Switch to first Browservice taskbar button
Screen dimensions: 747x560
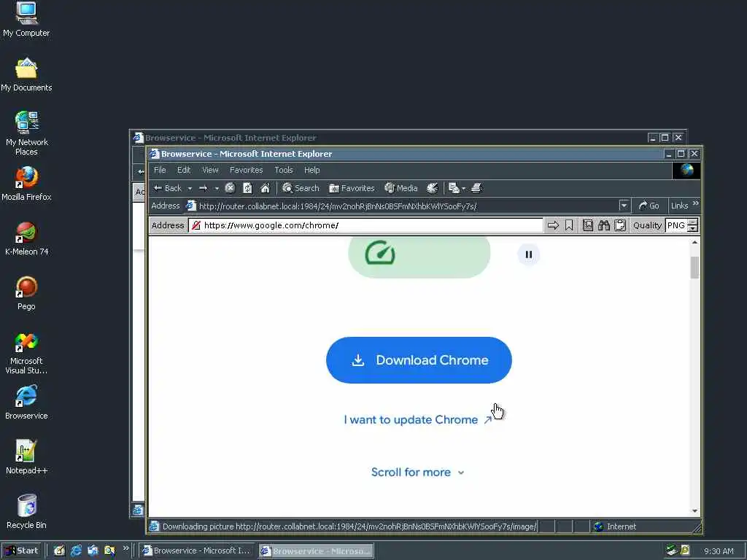[x=198, y=551]
